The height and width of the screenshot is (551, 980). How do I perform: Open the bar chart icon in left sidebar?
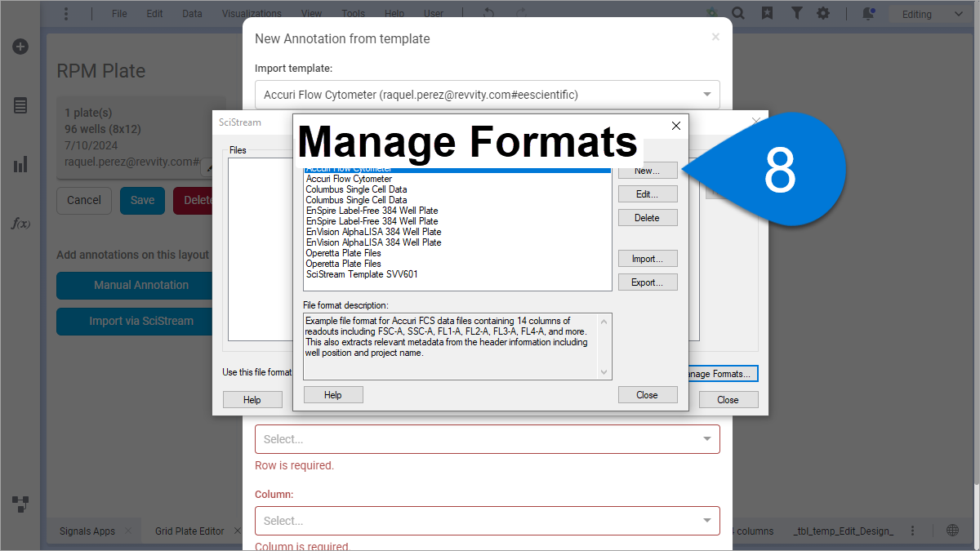20,165
